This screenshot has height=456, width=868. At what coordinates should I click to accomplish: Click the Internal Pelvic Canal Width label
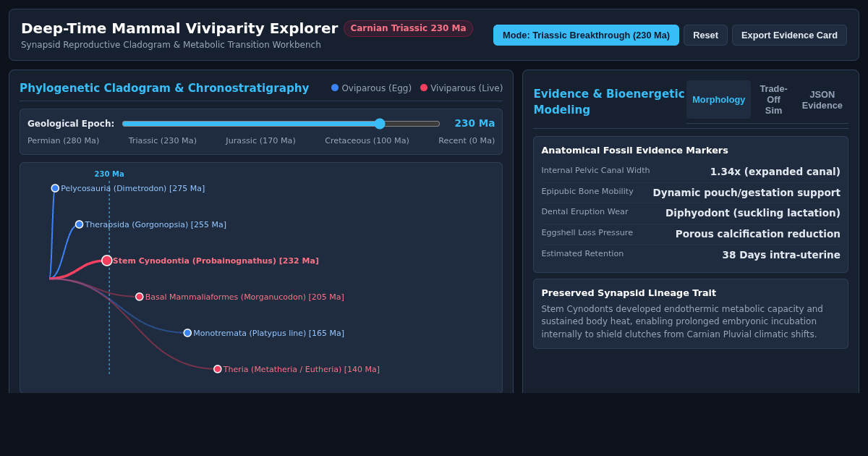click(x=595, y=171)
